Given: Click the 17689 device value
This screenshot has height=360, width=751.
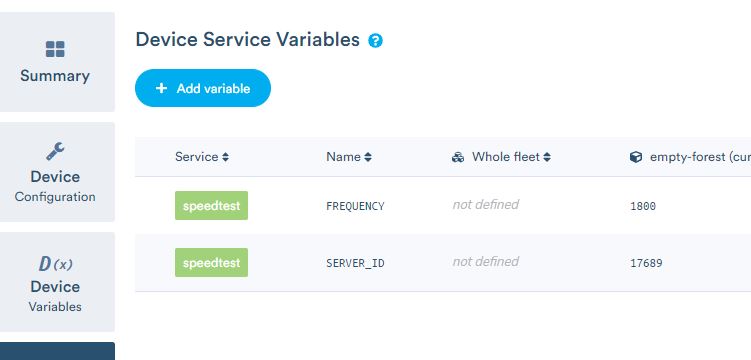Looking at the screenshot, I should (x=646, y=263).
